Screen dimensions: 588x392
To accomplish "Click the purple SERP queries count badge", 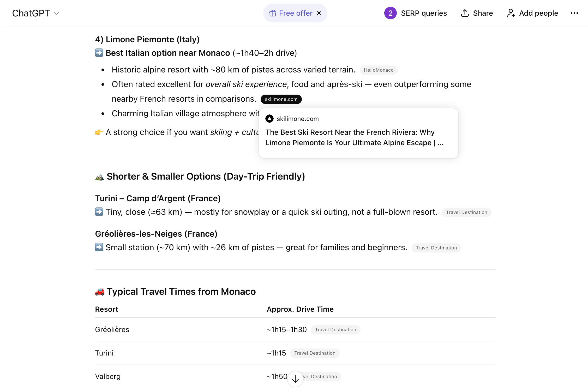I will [390, 13].
